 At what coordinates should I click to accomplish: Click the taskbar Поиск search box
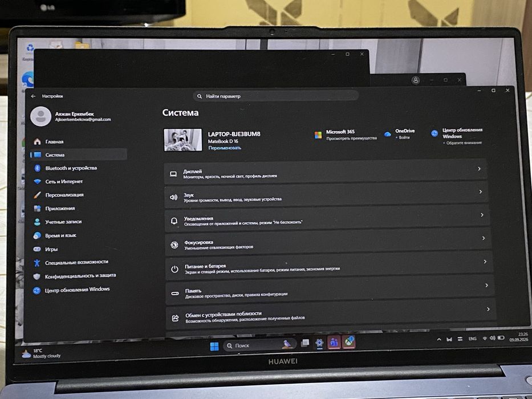tap(259, 345)
